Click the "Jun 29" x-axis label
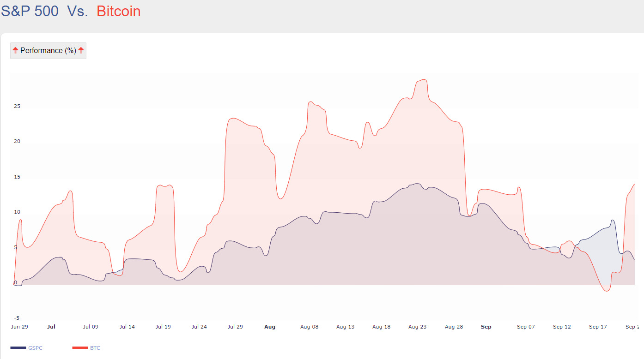This screenshot has height=359, width=644. point(19,327)
